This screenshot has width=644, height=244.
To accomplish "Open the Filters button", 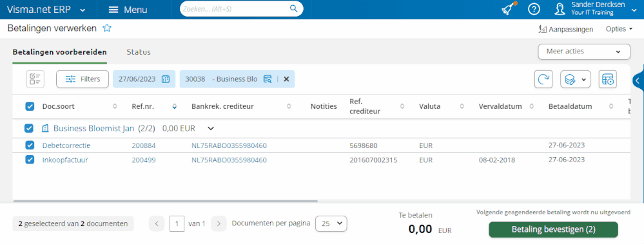I will tap(82, 79).
